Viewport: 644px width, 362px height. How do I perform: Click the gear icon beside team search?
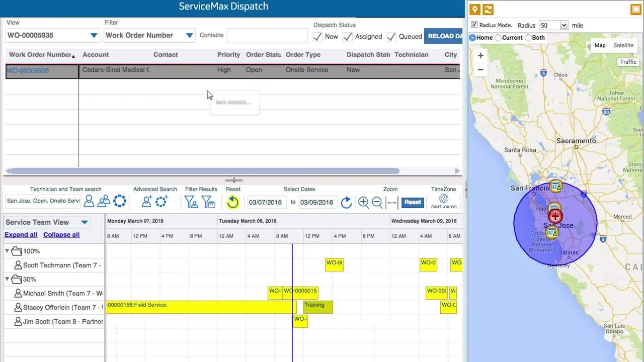120,202
